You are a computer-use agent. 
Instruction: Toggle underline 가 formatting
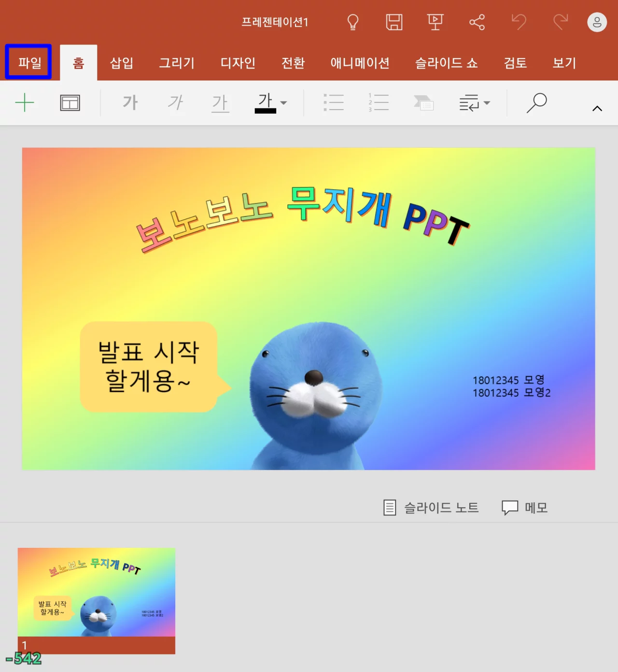(x=220, y=103)
